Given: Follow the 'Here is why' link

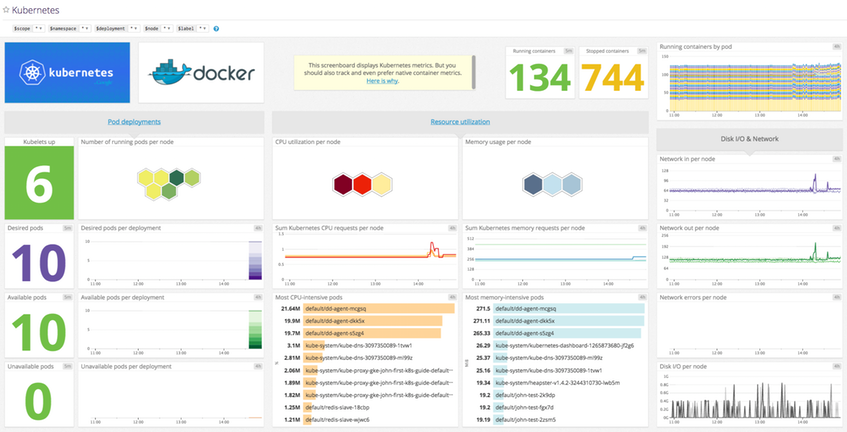Looking at the screenshot, I should (382, 81).
